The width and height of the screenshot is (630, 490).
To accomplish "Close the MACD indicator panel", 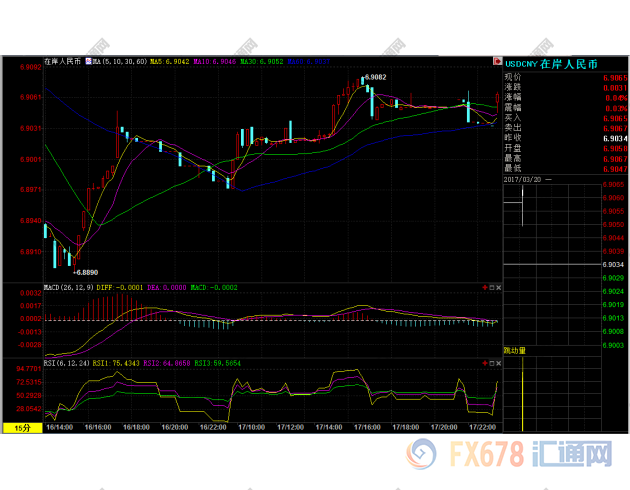I will [497, 288].
